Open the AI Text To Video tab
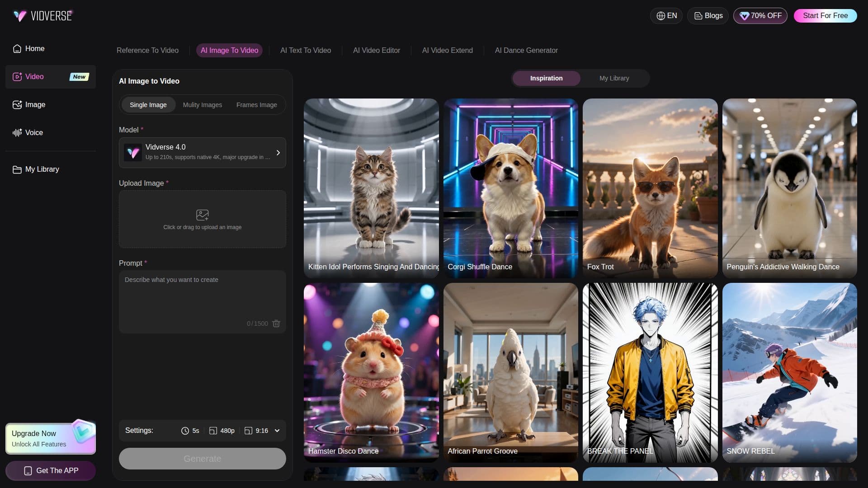Image resolution: width=868 pixels, height=488 pixels. click(x=306, y=51)
